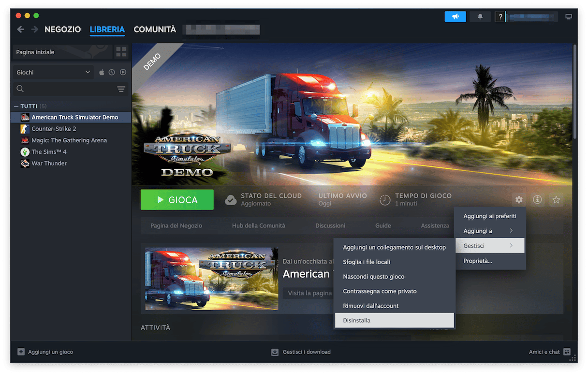Open Hub della Comunità

click(259, 225)
